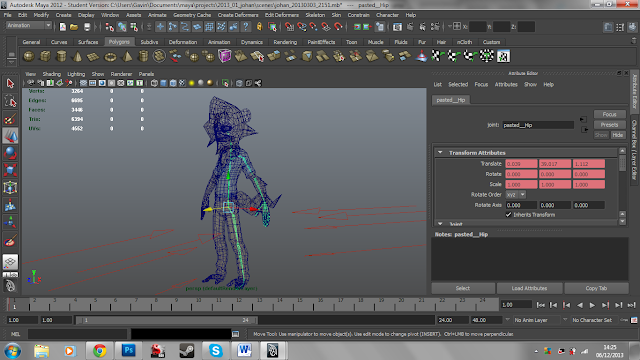Select the Lasso tool
This screenshot has width=640, height=360.
(10, 101)
